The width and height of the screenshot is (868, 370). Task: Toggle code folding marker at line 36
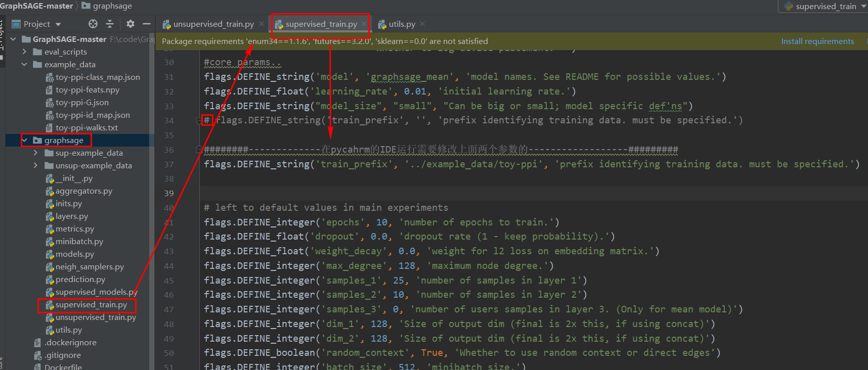[x=199, y=150]
